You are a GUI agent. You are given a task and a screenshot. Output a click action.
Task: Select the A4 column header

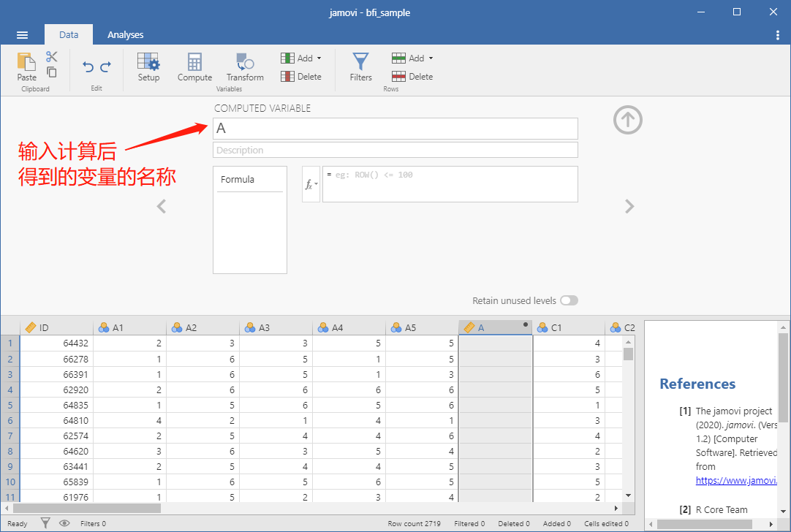[349, 328]
